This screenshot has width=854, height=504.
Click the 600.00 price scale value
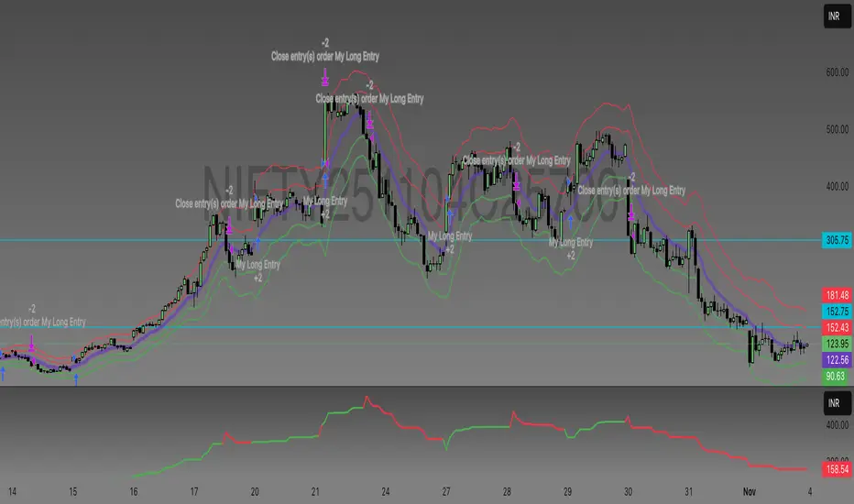click(838, 71)
